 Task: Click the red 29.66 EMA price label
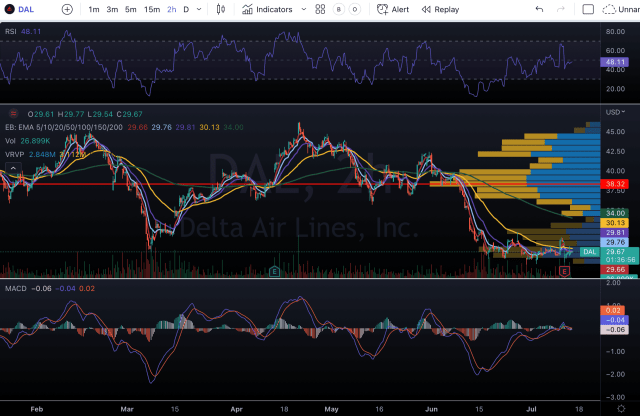tap(615, 269)
